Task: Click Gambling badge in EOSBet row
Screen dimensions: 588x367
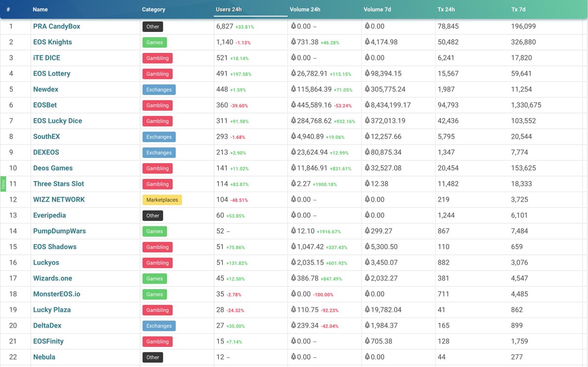Action: tap(157, 105)
